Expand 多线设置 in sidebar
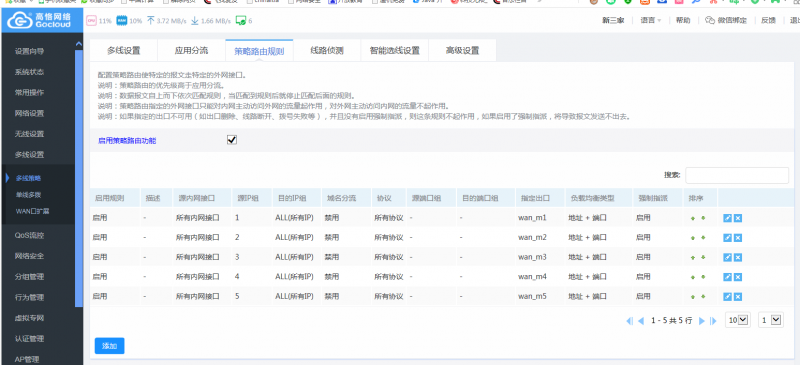This screenshot has width=800, height=365. click(x=29, y=154)
